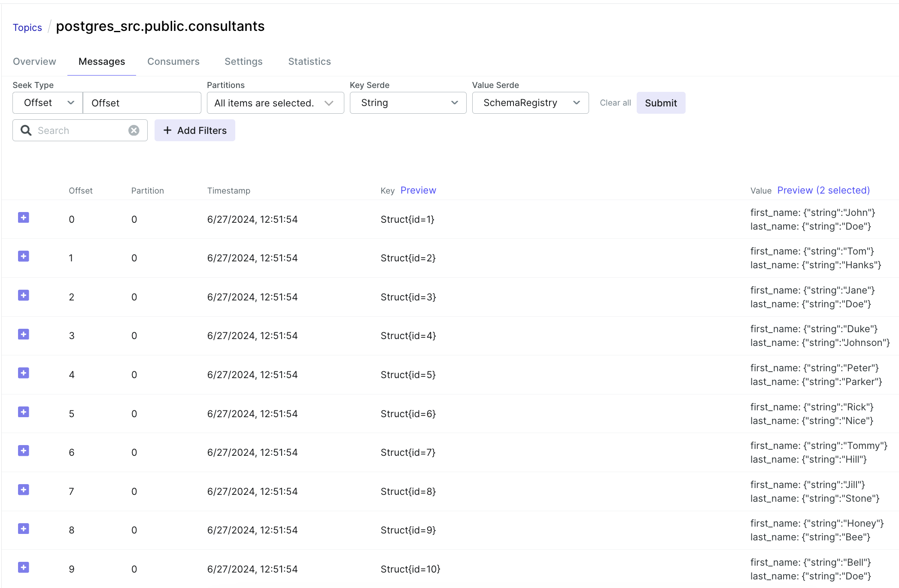Go back via Topics breadcrumb link
This screenshot has height=588, width=899.
pyautogui.click(x=27, y=27)
